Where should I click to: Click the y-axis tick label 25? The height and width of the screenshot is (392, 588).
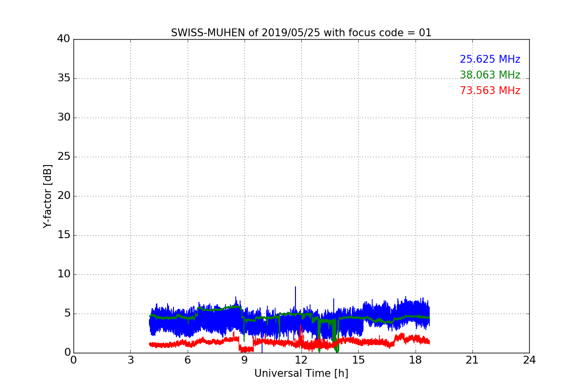pos(64,157)
